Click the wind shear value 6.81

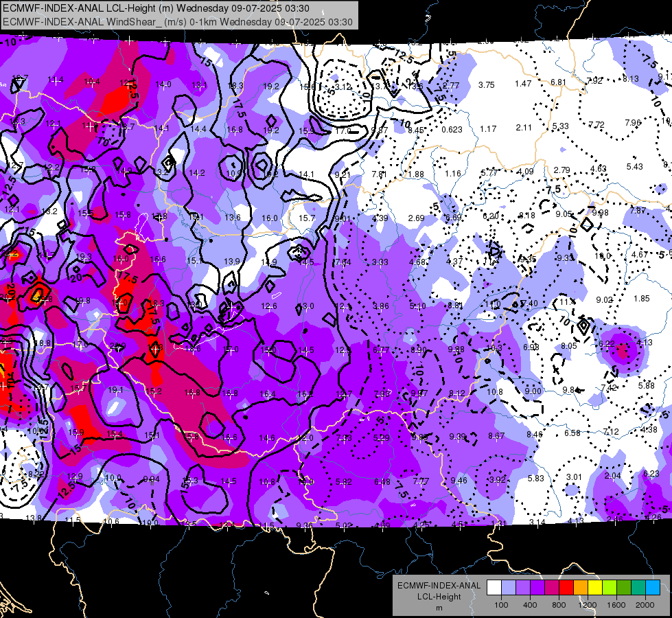559,82
